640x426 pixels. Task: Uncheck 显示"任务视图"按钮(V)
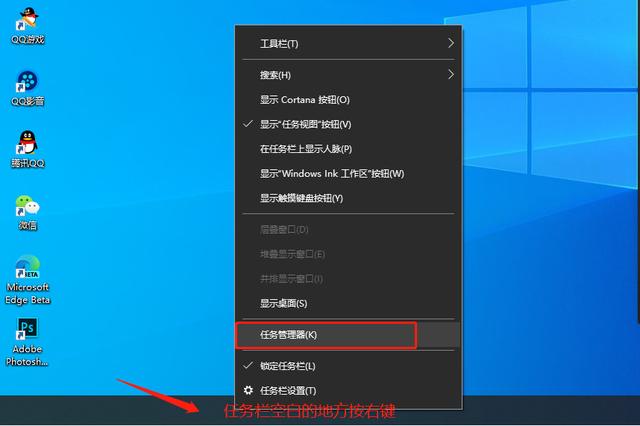point(348,124)
